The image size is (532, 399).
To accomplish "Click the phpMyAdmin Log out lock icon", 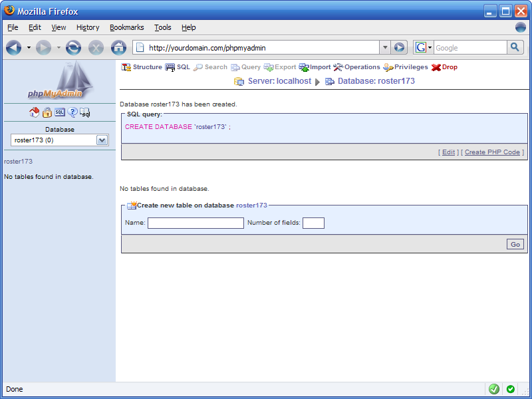I will (x=47, y=112).
